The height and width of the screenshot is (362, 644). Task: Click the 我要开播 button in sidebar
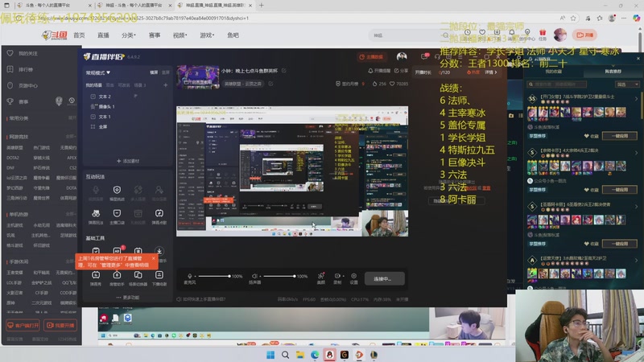tap(60, 325)
